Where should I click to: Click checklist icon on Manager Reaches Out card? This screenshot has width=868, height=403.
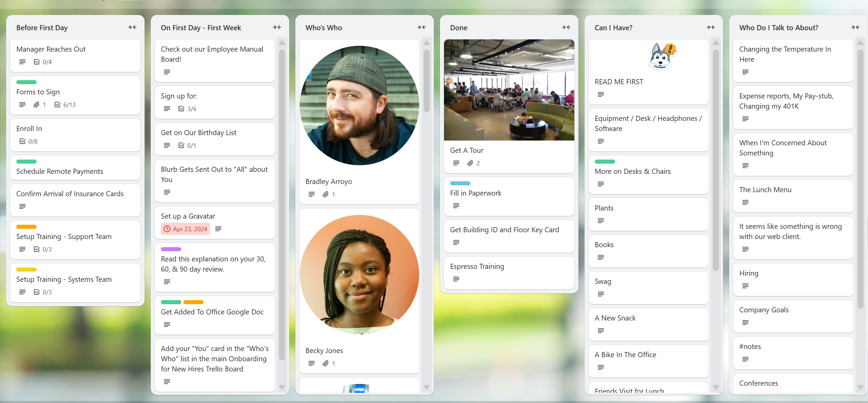(x=37, y=62)
